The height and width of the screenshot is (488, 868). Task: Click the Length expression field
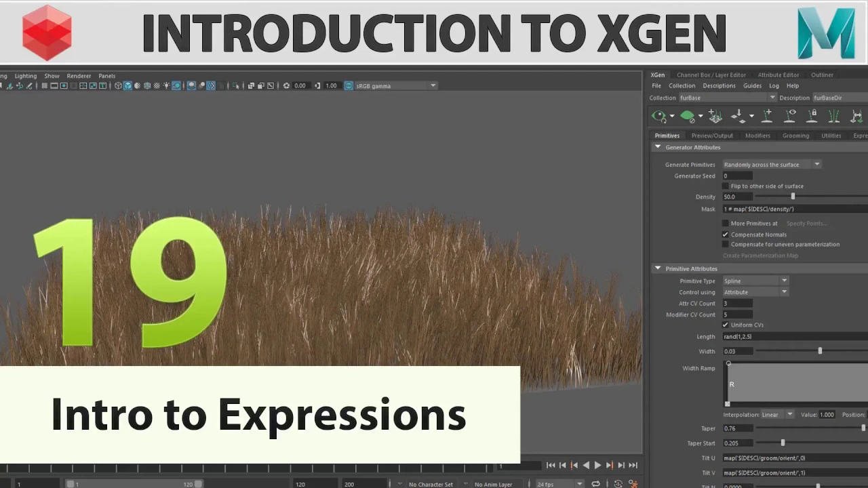click(x=795, y=336)
